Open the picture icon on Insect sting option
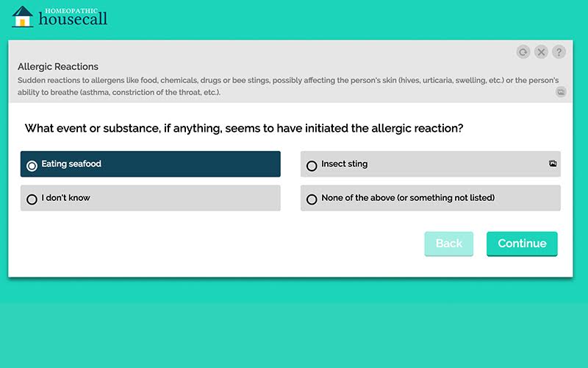Viewport: 588px width, 368px height. point(553,163)
